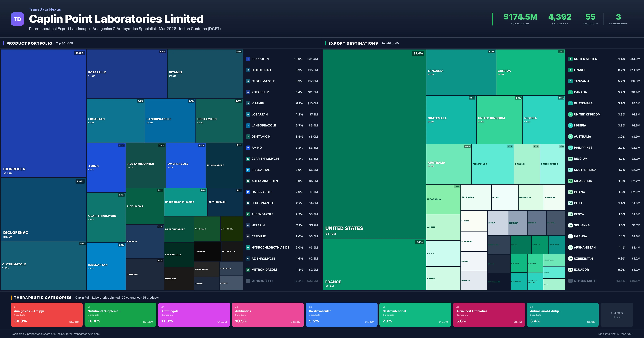Select the rank badge beside DICLOFENAC

click(x=248, y=70)
